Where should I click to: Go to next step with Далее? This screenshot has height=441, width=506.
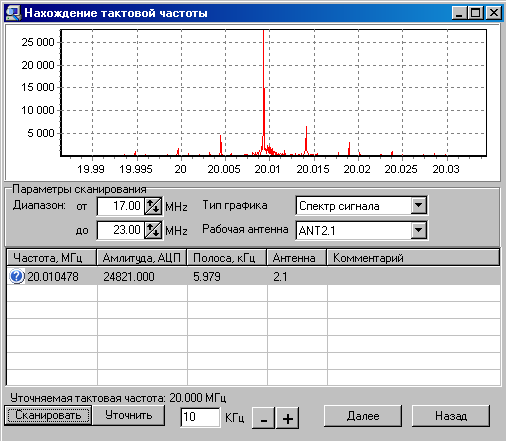click(363, 416)
